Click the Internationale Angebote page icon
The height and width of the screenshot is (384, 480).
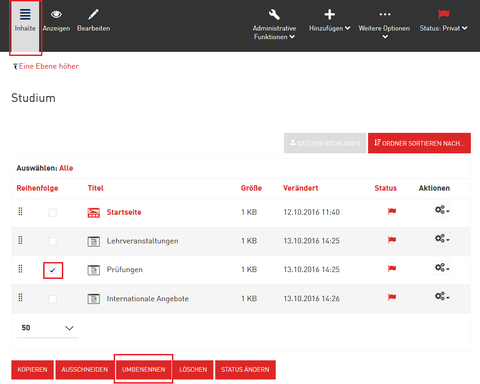click(x=94, y=299)
